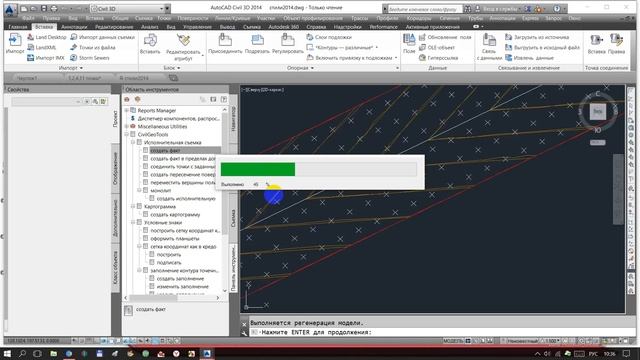The image size is (640, 360).
Task: Click the Гиперссылка tool
Action: tap(438, 58)
